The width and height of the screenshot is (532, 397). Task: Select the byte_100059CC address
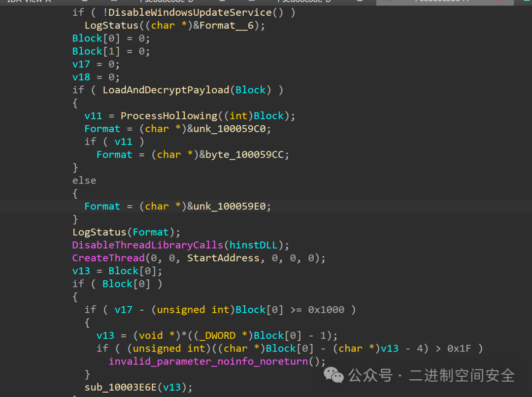244,154
